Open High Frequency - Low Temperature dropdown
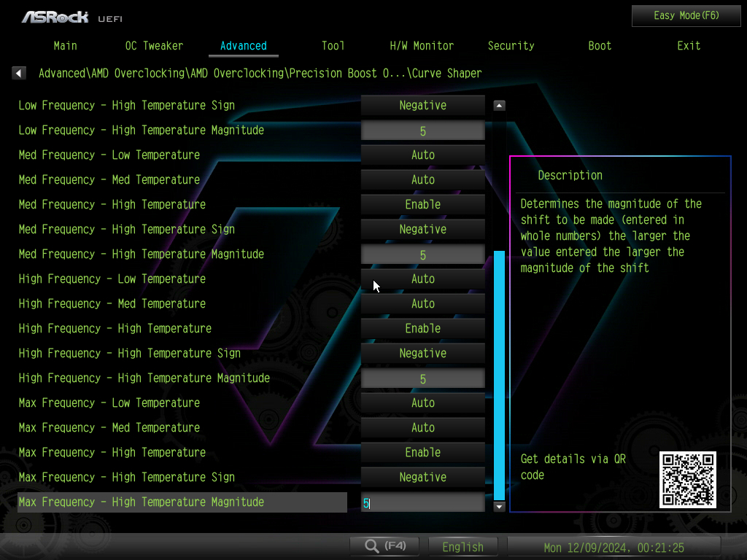 tap(422, 279)
